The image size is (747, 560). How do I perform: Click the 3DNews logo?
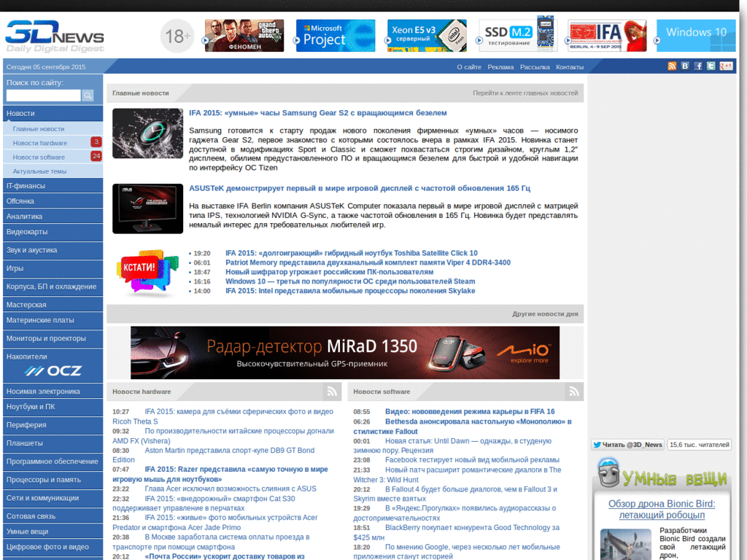pyautogui.click(x=55, y=36)
